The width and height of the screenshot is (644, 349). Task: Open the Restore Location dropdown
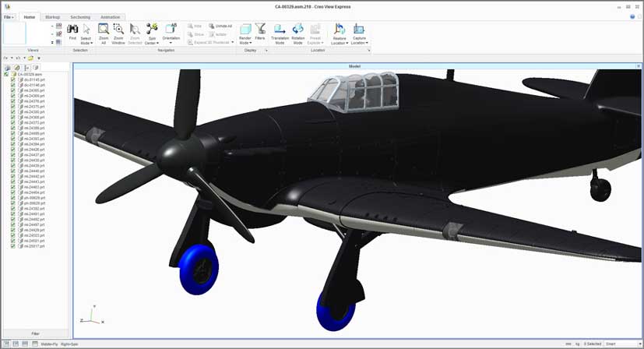click(340, 33)
